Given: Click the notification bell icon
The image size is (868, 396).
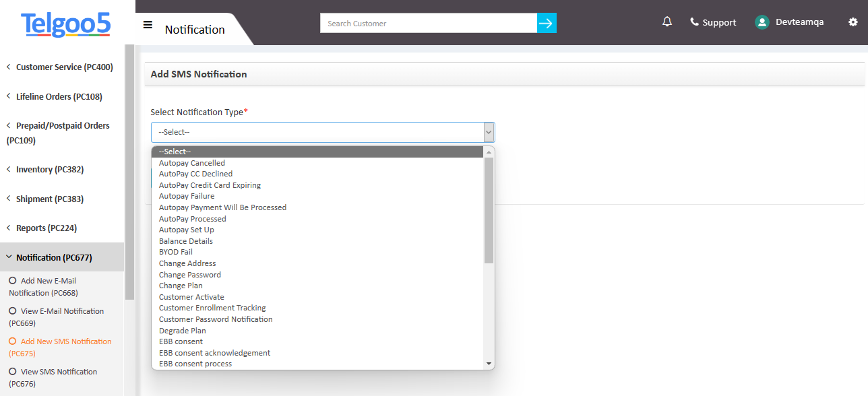Looking at the screenshot, I should 666,22.
